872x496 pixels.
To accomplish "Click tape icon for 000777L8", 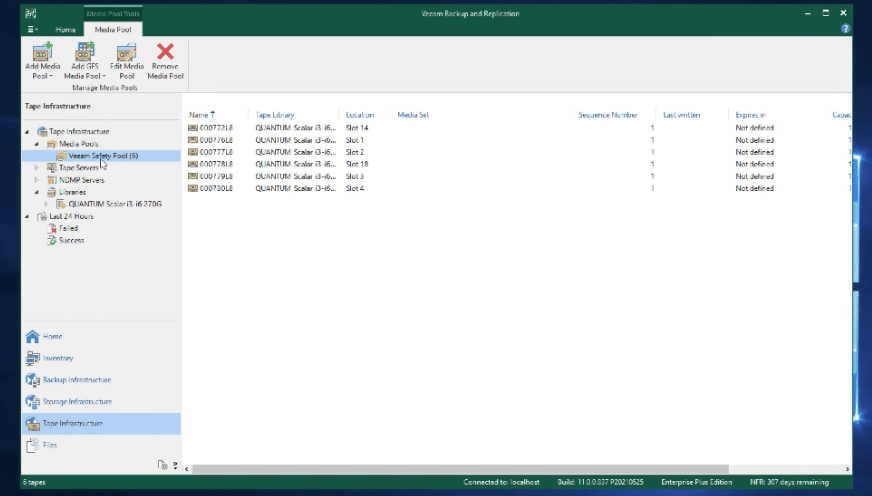I will coord(193,152).
